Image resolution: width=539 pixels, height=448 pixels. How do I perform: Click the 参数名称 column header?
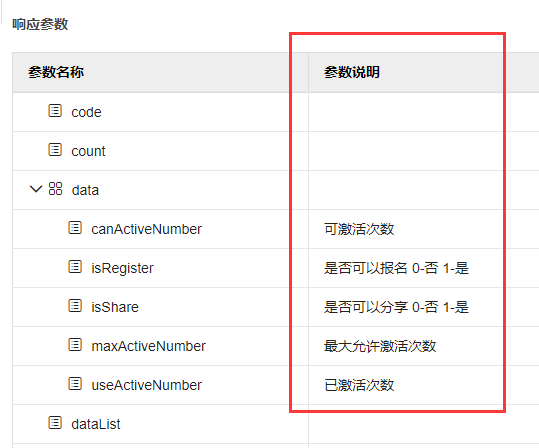point(56,72)
